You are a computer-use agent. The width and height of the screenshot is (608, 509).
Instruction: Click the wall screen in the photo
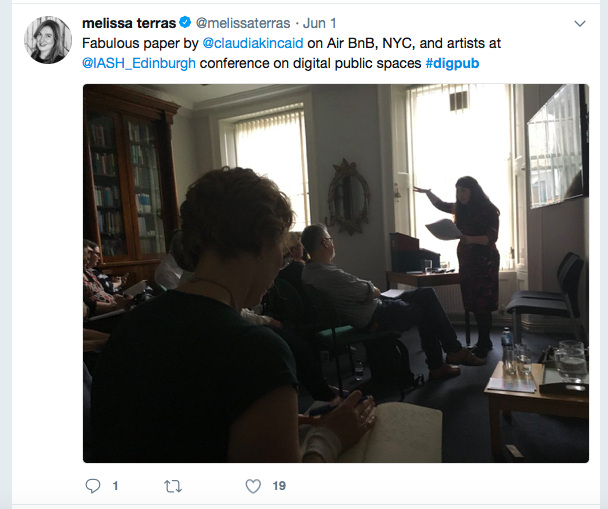557,146
